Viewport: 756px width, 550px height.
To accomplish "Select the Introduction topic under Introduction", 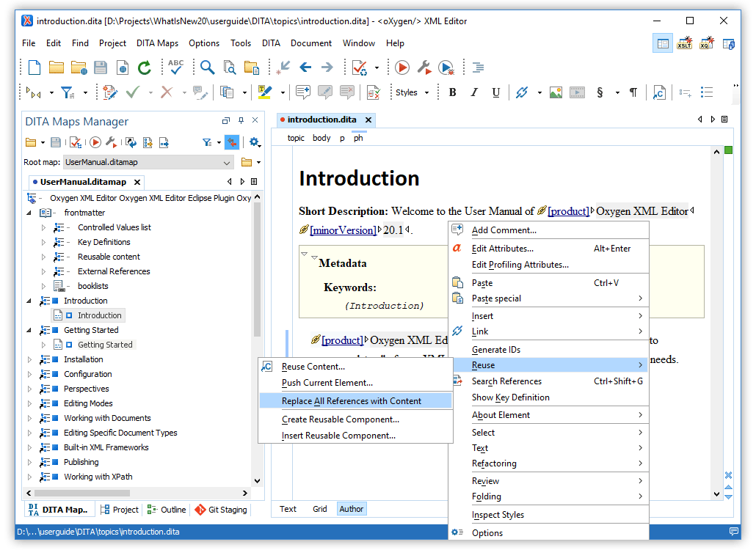I will point(99,315).
